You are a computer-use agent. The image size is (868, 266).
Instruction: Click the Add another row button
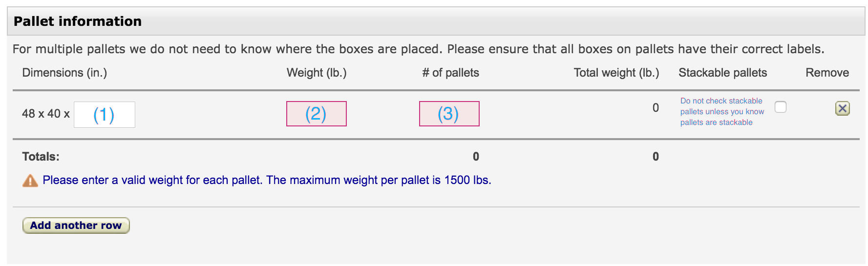pyautogui.click(x=76, y=225)
